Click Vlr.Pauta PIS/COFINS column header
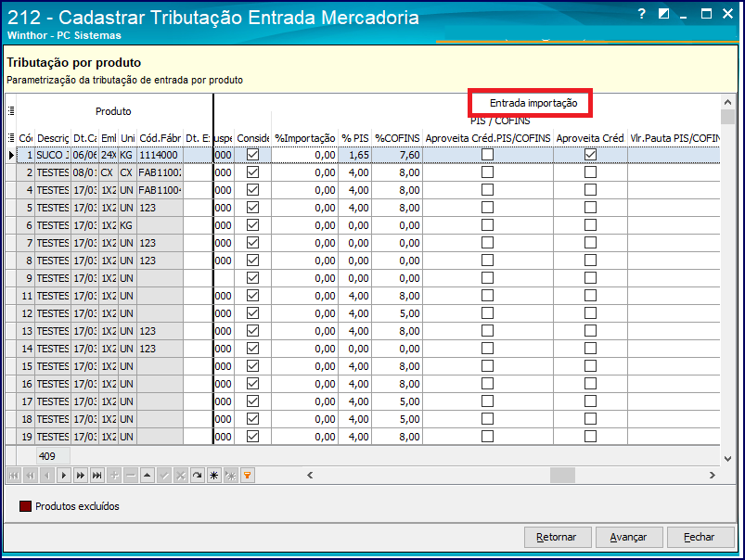The image size is (745, 560). point(674,138)
